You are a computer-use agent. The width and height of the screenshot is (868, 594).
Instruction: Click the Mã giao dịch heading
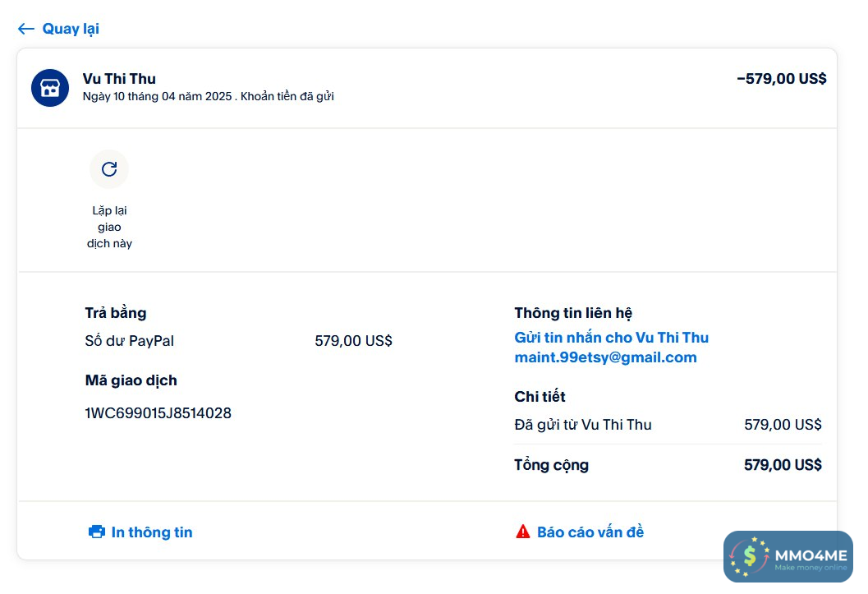pyautogui.click(x=131, y=380)
